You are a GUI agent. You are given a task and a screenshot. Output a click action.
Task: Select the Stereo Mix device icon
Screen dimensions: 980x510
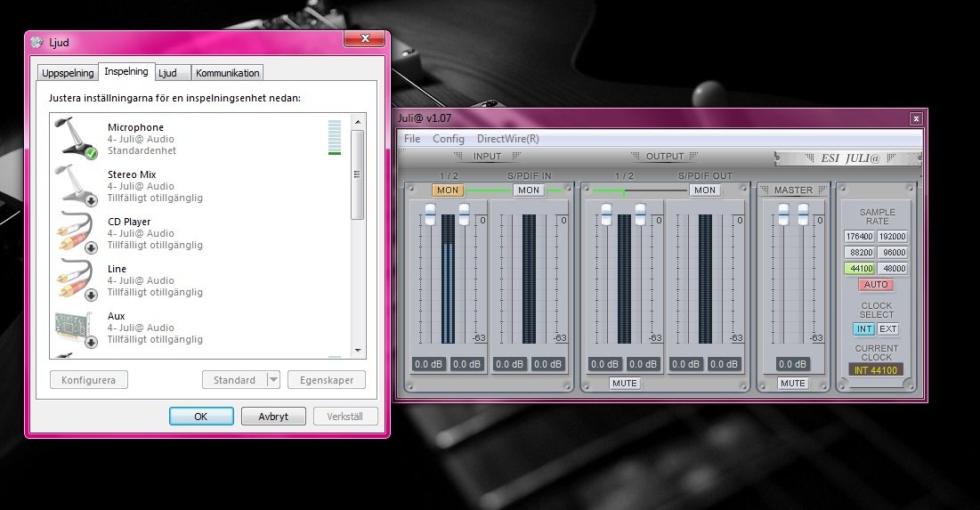[x=77, y=186]
